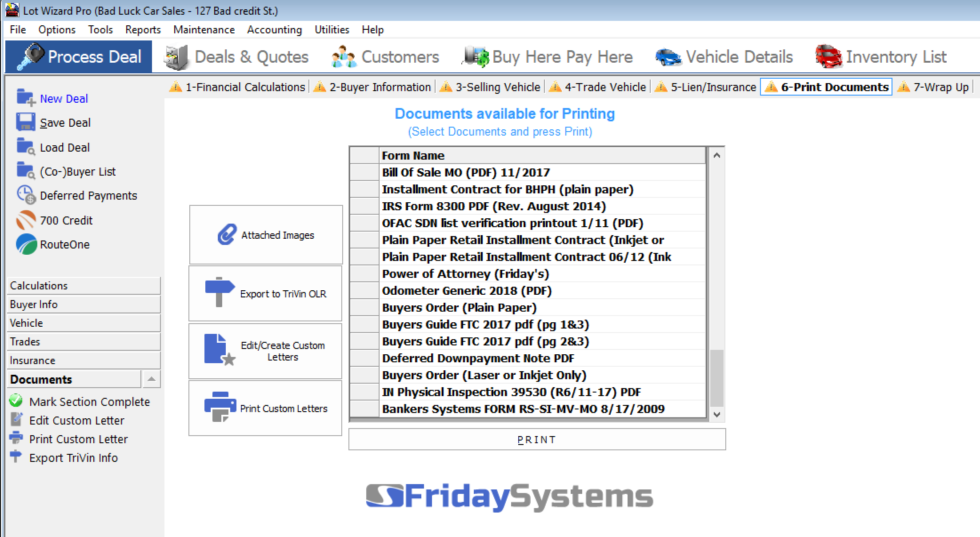
Task: Click form list scrollbar down arrow
Action: click(x=716, y=414)
